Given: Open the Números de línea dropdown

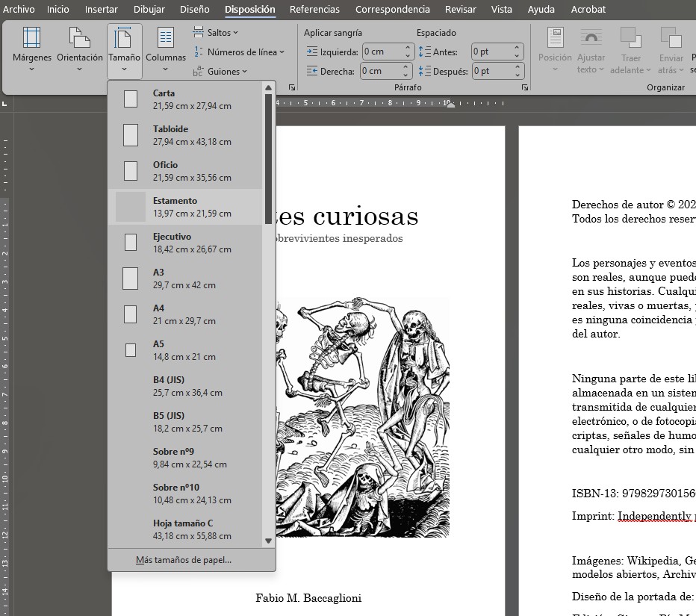Looking at the screenshot, I should pyautogui.click(x=239, y=52).
